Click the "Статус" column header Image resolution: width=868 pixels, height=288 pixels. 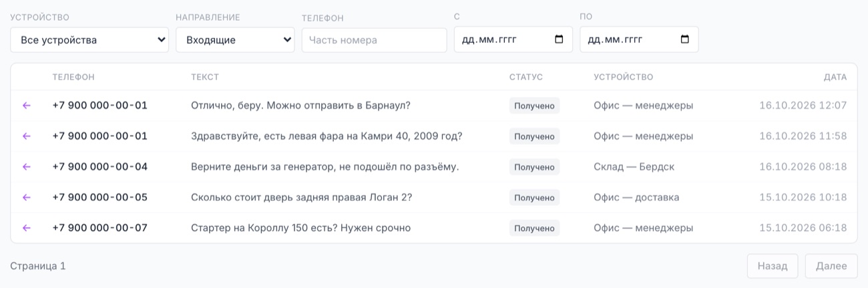pos(526,78)
